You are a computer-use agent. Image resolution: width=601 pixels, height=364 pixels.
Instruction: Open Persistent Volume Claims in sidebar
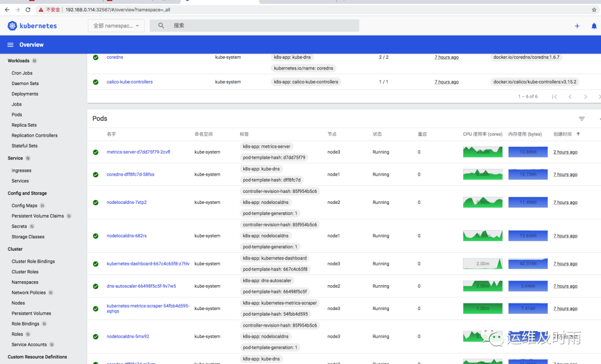[x=38, y=216]
